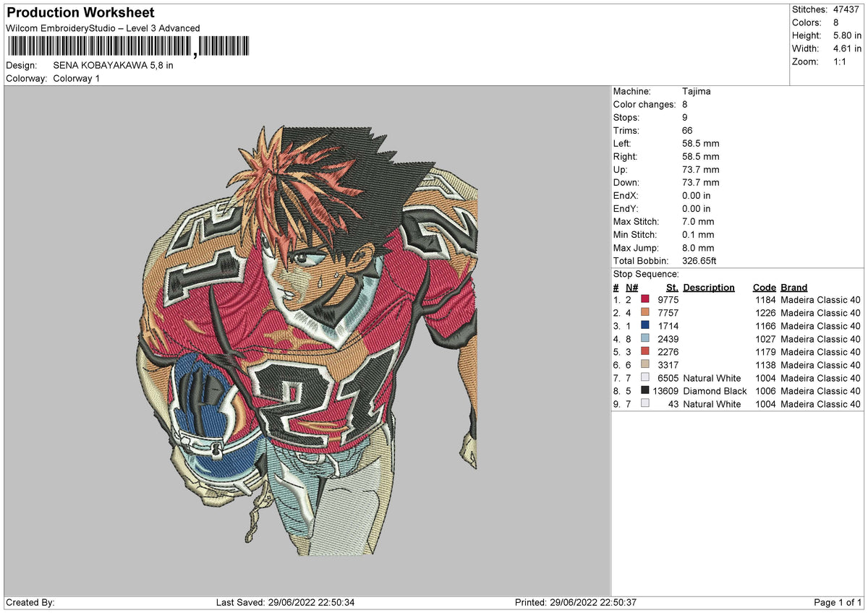Click the Trims value "66"
This screenshot has height=613, width=868.
pyautogui.click(x=687, y=131)
